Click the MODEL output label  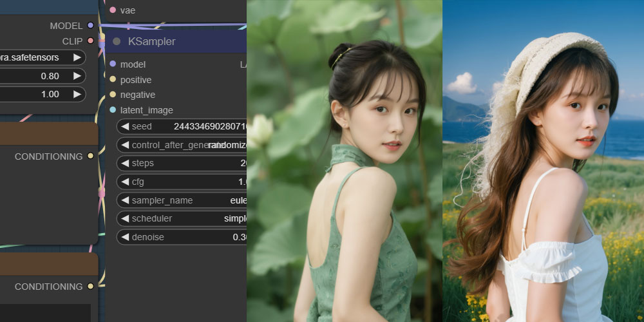pos(66,26)
